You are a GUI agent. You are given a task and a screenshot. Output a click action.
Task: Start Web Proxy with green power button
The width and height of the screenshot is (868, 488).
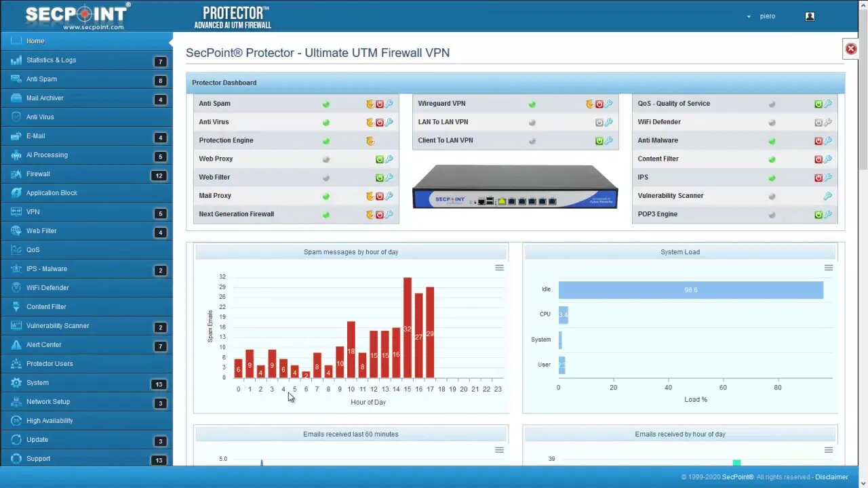(380, 159)
